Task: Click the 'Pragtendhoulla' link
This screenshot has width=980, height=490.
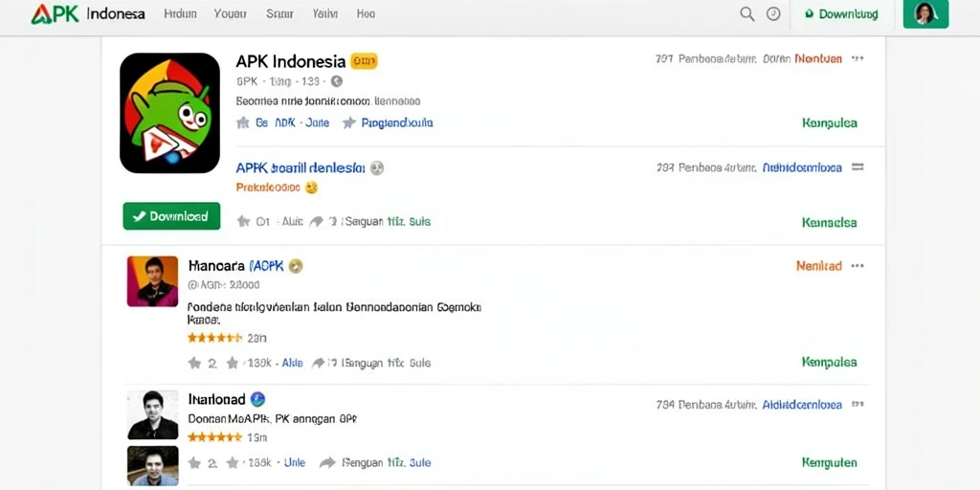Action: click(x=397, y=123)
